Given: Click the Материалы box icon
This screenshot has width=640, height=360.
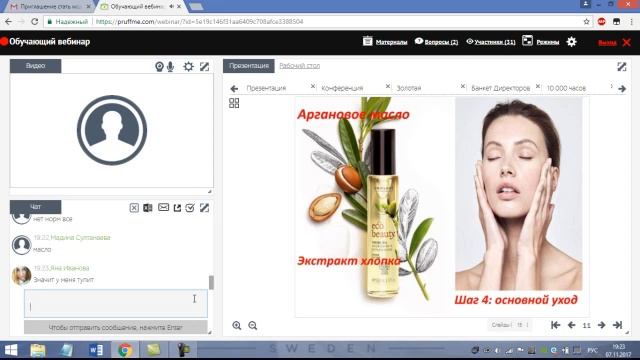Looking at the screenshot, I should coord(368,41).
